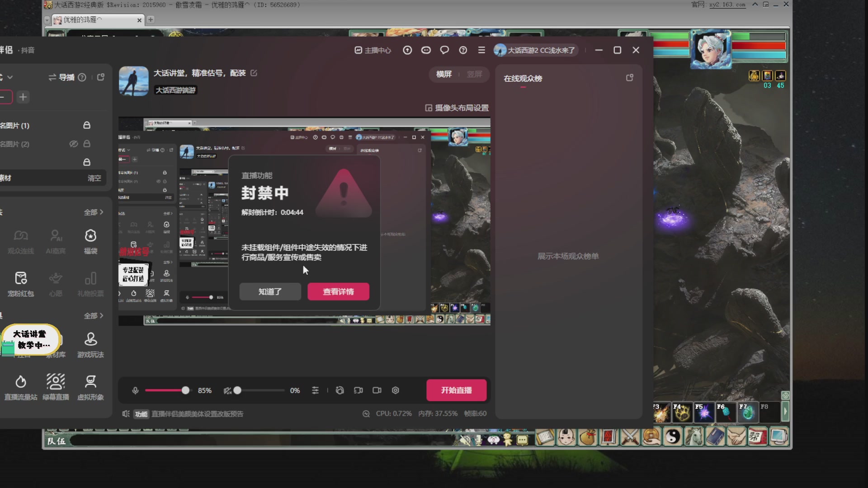The height and width of the screenshot is (488, 868).
Task: Open 福袋 lucky bag tool
Action: point(90,242)
